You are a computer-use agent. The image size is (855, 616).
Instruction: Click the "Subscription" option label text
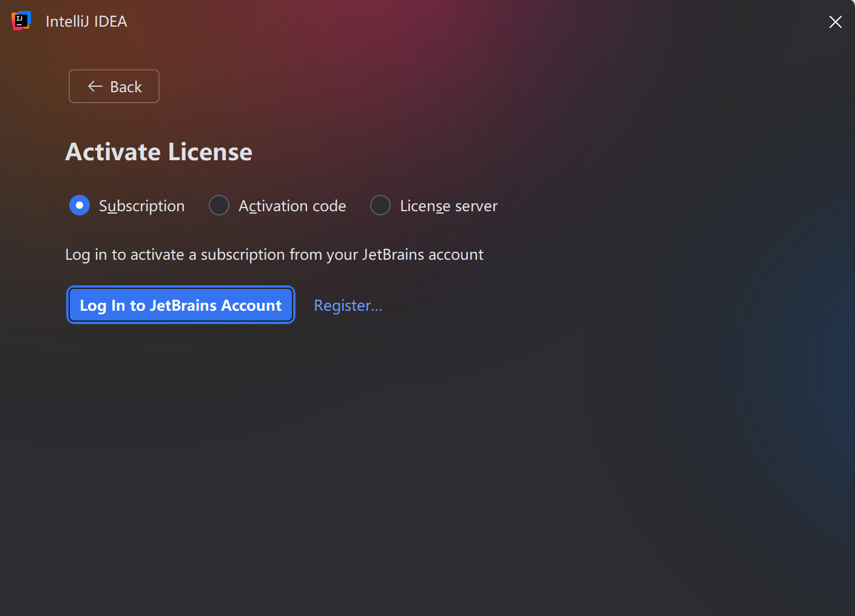[x=141, y=206]
